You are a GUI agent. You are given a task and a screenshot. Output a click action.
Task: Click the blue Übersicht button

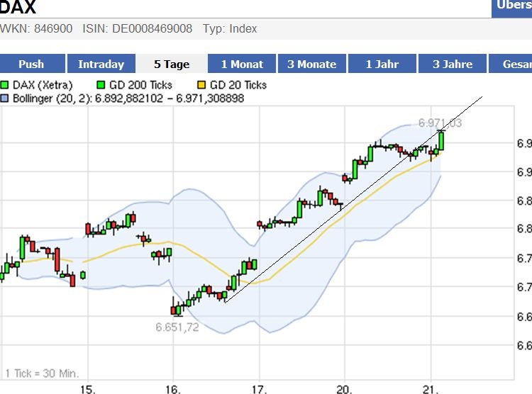513,6
